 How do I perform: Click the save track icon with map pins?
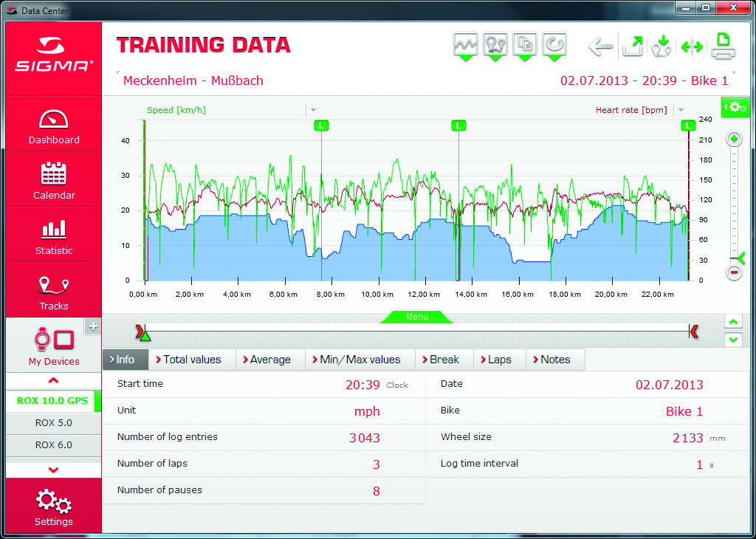[x=662, y=47]
